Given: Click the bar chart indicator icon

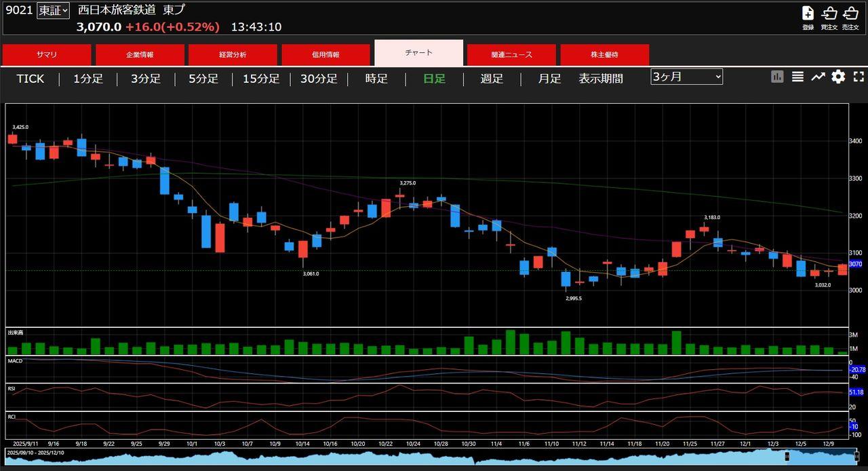Looking at the screenshot, I should pos(777,77).
